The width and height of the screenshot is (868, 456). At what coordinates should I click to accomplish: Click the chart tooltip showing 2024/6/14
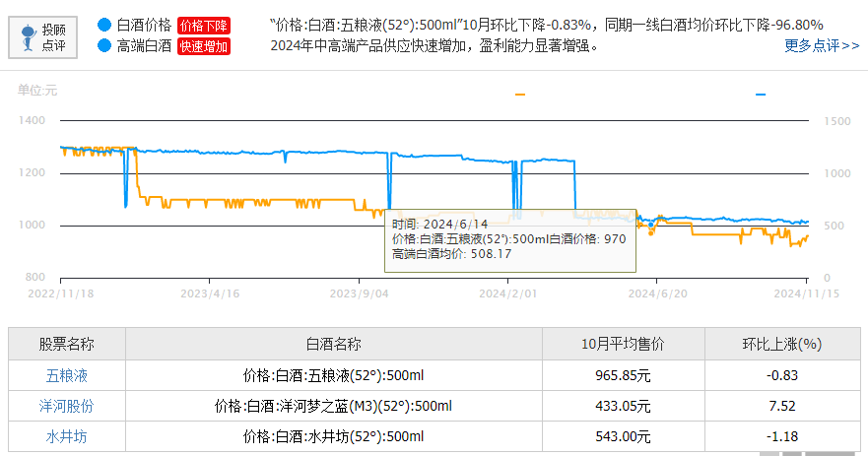tap(510, 240)
